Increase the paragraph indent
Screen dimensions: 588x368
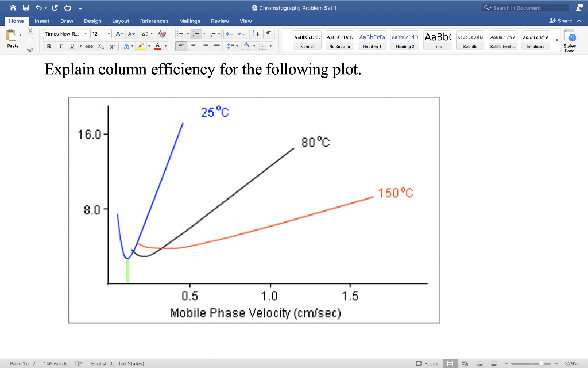[x=241, y=34]
